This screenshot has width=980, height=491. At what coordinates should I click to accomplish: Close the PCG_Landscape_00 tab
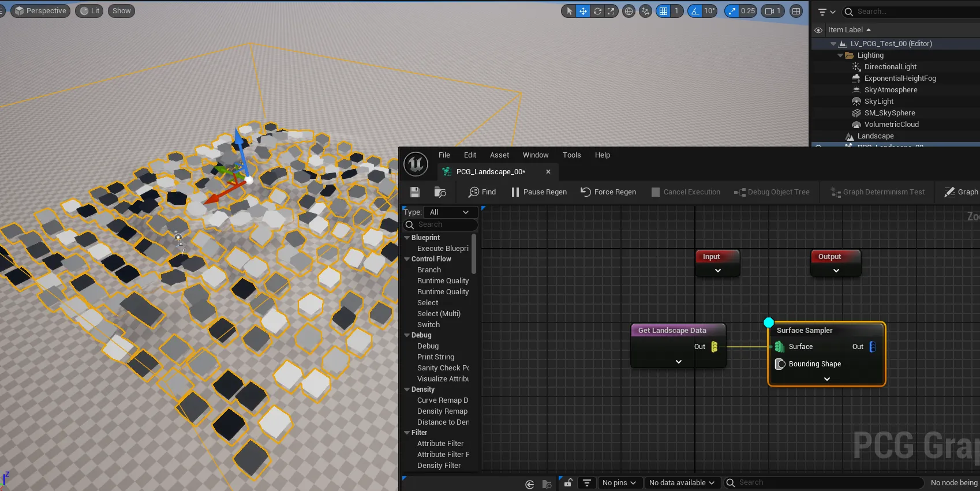tap(548, 172)
